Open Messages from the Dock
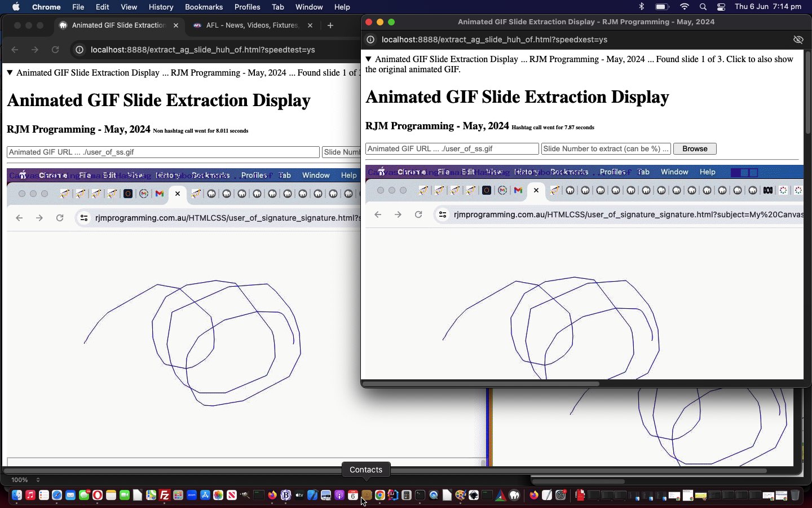The height and width of the screenshot is (508, 812). (x=84, y=495)
